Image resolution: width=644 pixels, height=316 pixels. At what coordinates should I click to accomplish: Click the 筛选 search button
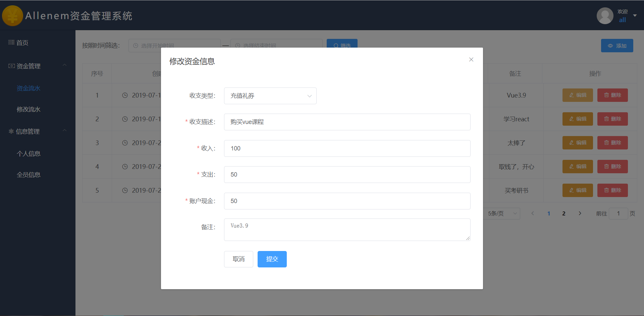pyautogui.click(x=342, y=44)
